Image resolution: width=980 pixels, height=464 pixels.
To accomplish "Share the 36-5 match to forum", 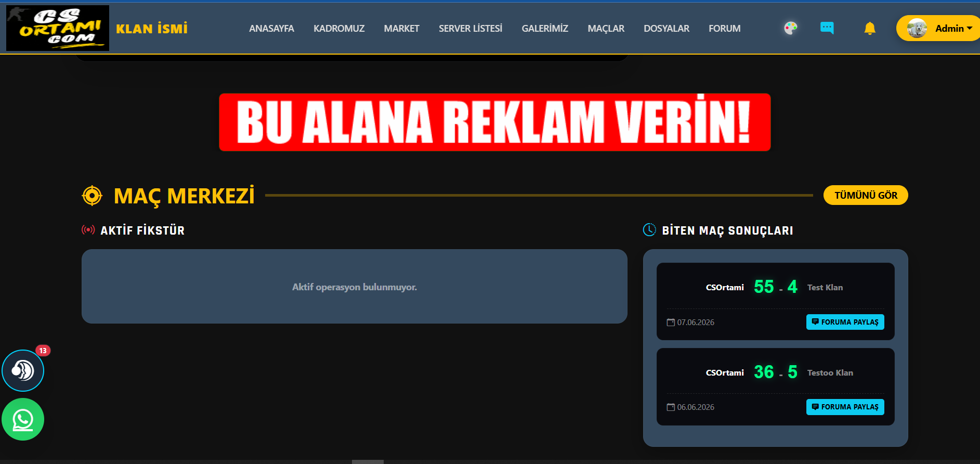I will coord(845,407).
